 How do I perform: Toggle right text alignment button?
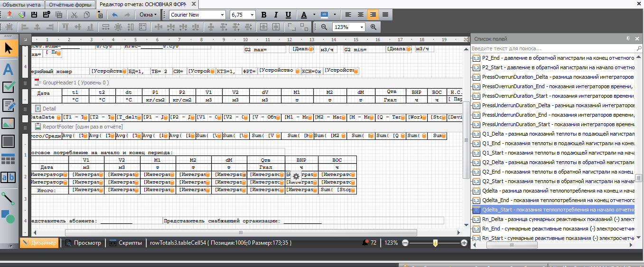[373, 15]
